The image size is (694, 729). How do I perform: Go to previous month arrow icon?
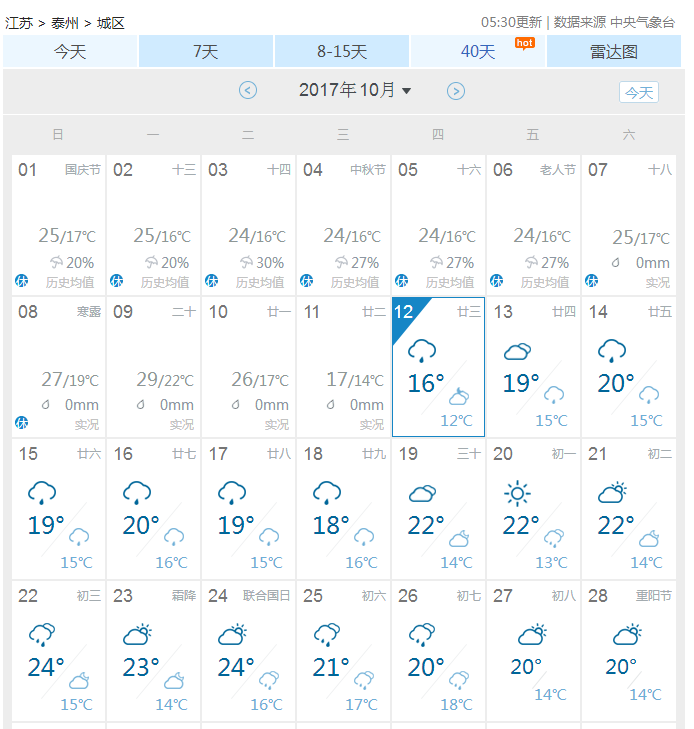coord(248,90)
